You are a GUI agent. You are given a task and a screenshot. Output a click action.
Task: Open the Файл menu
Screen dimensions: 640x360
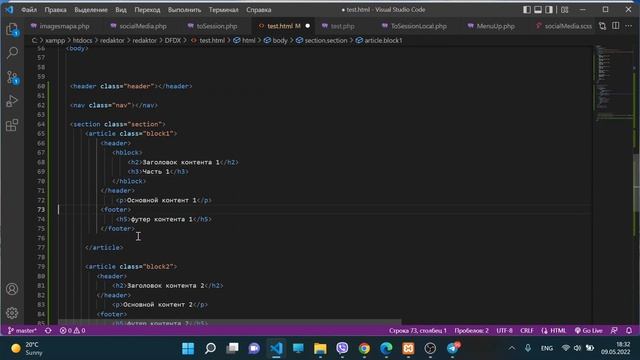point(29,10)
